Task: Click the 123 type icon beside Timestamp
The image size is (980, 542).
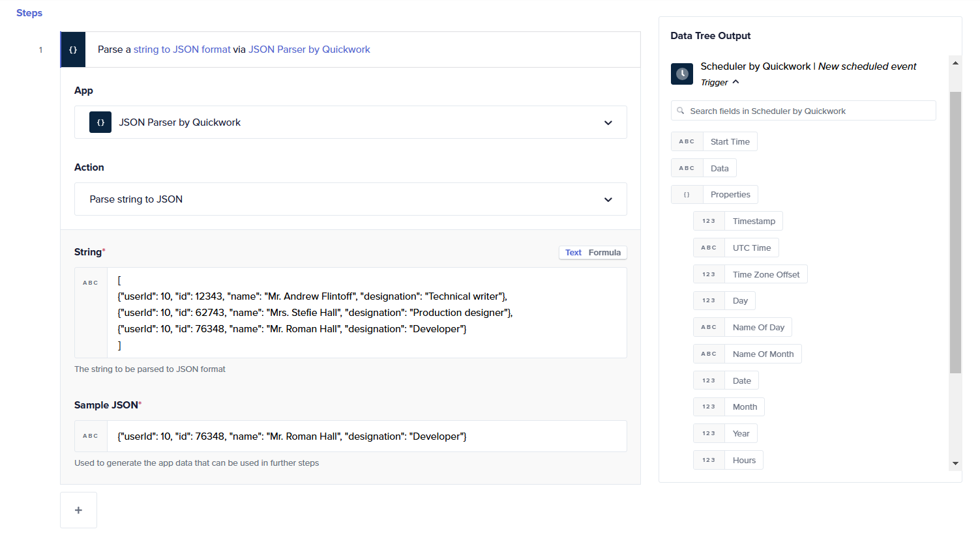Action: pyautogui.click(x=709, y=221)
